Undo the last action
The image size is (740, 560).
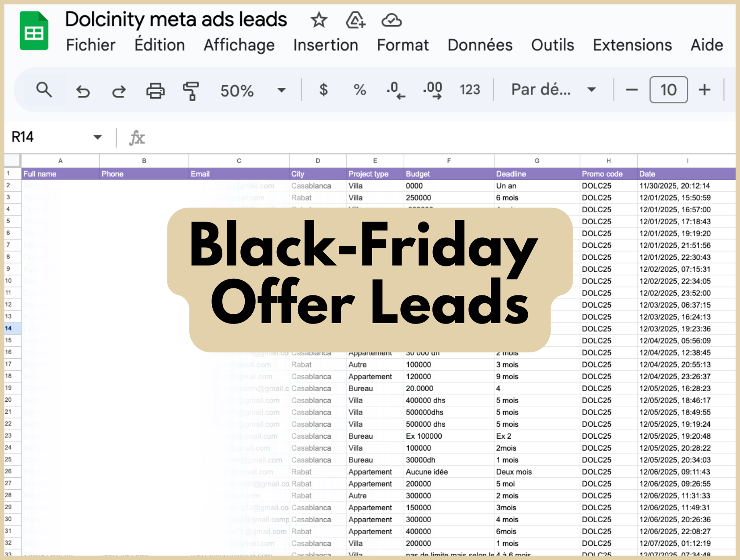(x=83, y=91)
